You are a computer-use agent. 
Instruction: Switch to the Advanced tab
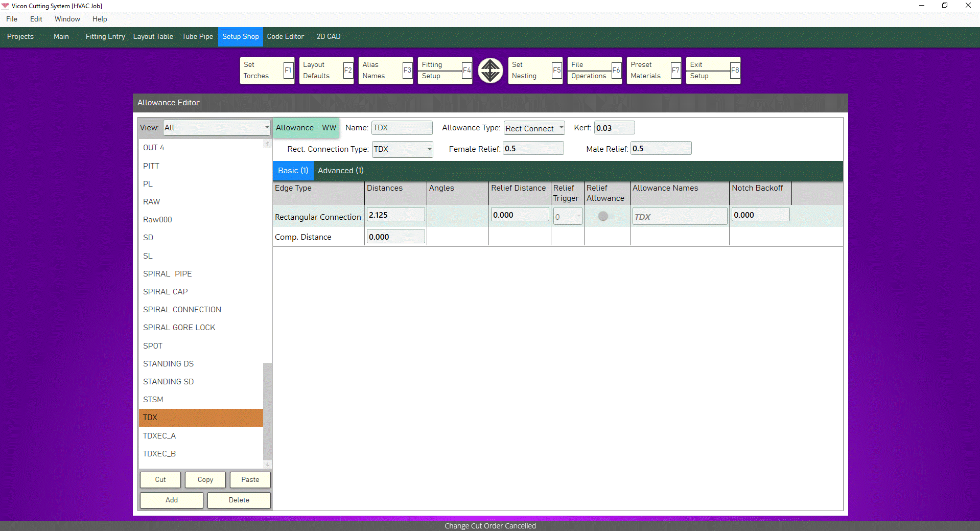(x=340, y=171)
